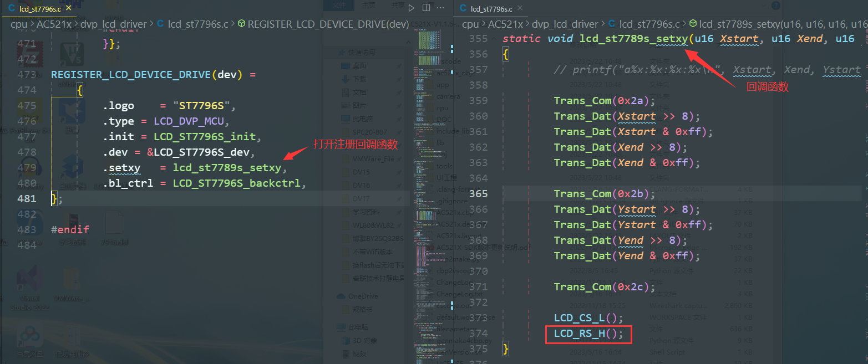Click Trans_Dat(Ystart & 0xff) on line 367

(630, 225)
